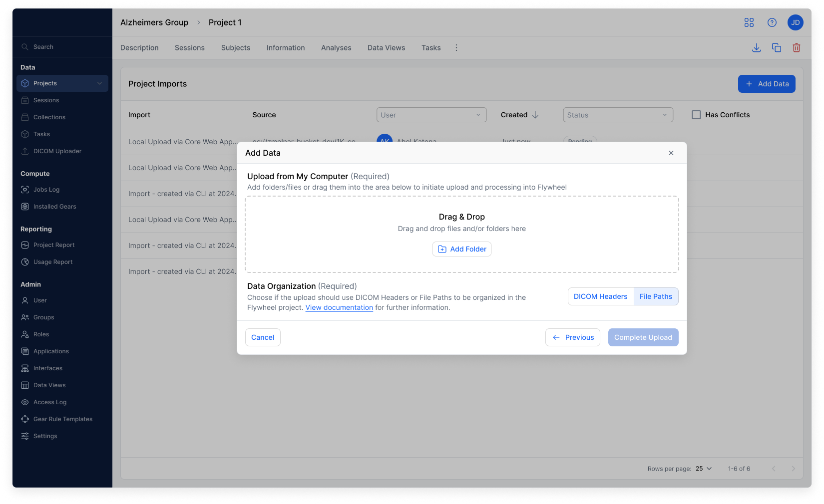Switch to the Sessions tab
Viewport: 824px width, 504px height.
(x=190, y=48)
